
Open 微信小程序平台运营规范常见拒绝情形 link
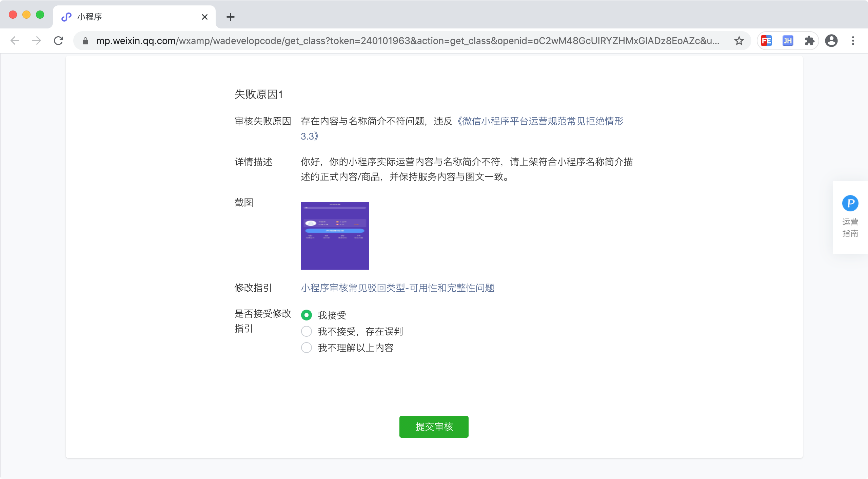pos(539,121)
